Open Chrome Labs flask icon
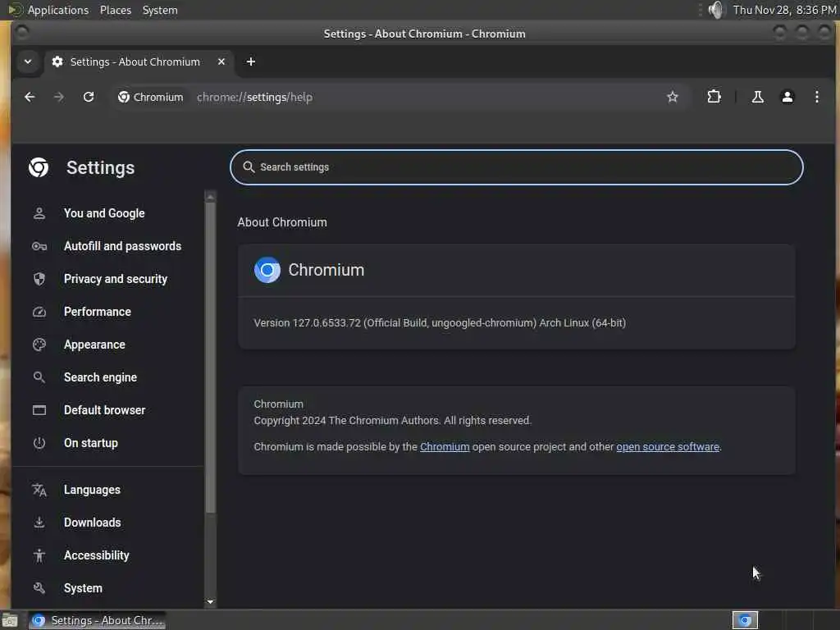This screenshot has width=840, height=630. click(757, 97)
